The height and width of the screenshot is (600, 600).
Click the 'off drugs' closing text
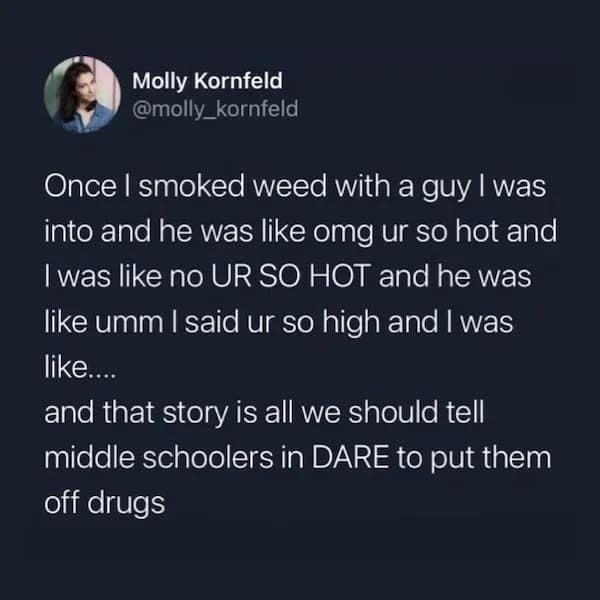(x=104, y=504)
